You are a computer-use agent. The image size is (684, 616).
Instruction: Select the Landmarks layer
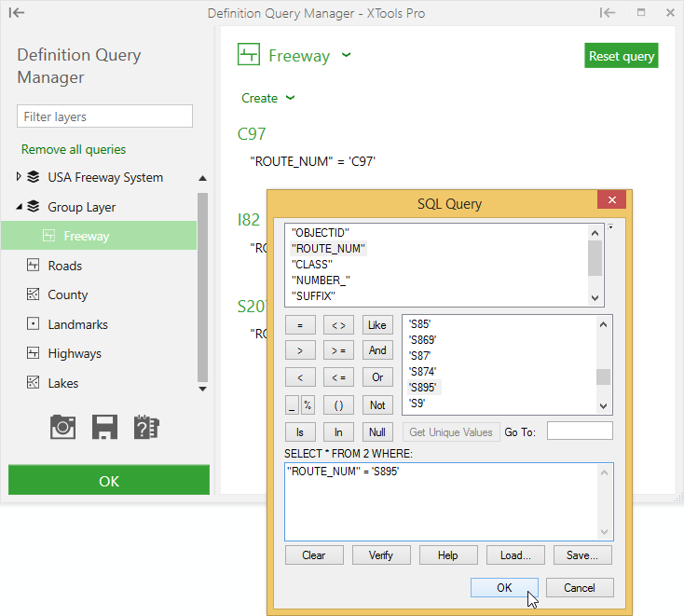[x=77, y=324]
